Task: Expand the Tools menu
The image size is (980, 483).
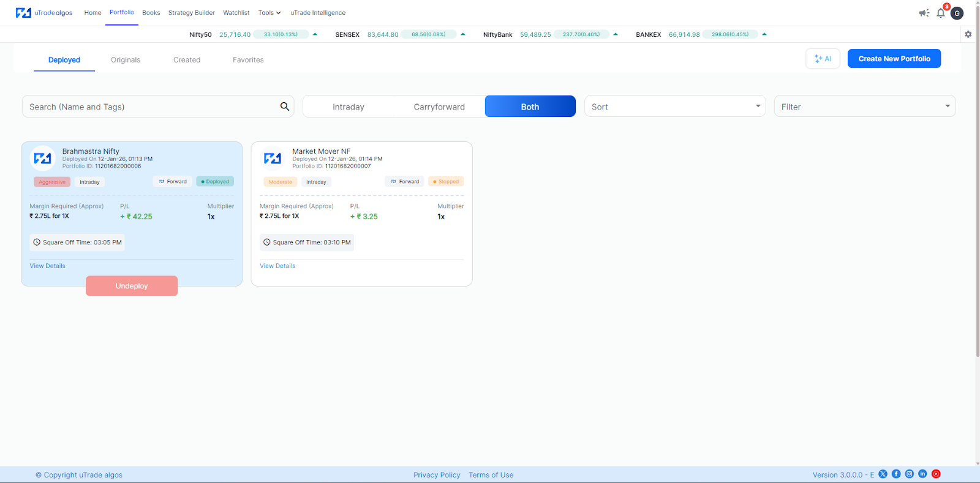Action: pyautogui.click(x=269, y=13)
